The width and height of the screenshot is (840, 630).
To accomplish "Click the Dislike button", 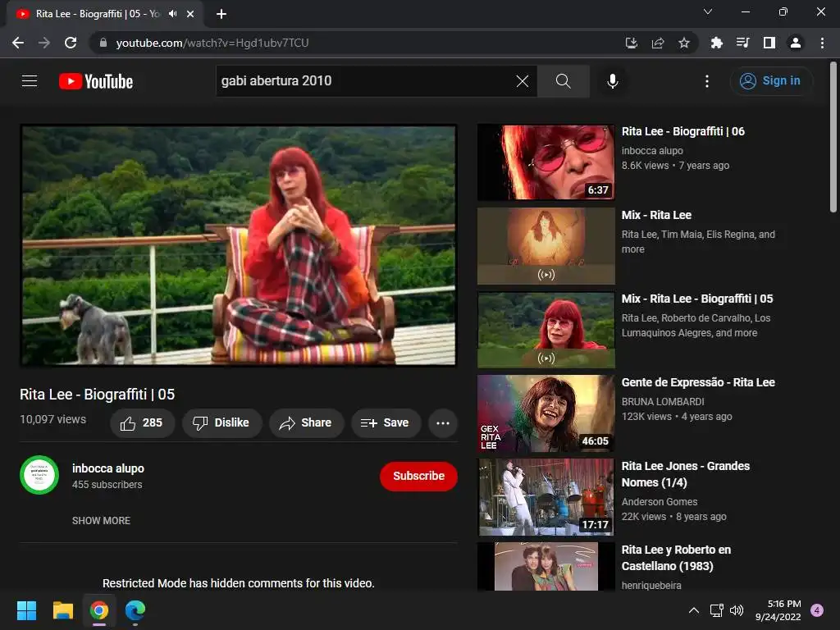I will point(221,423).
